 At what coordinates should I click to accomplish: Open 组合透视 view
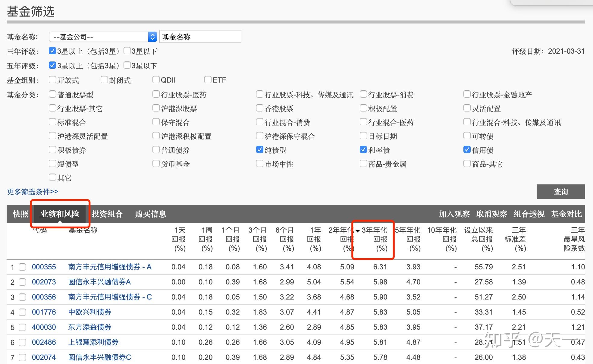pyautogui.click(x=529, y=214)
